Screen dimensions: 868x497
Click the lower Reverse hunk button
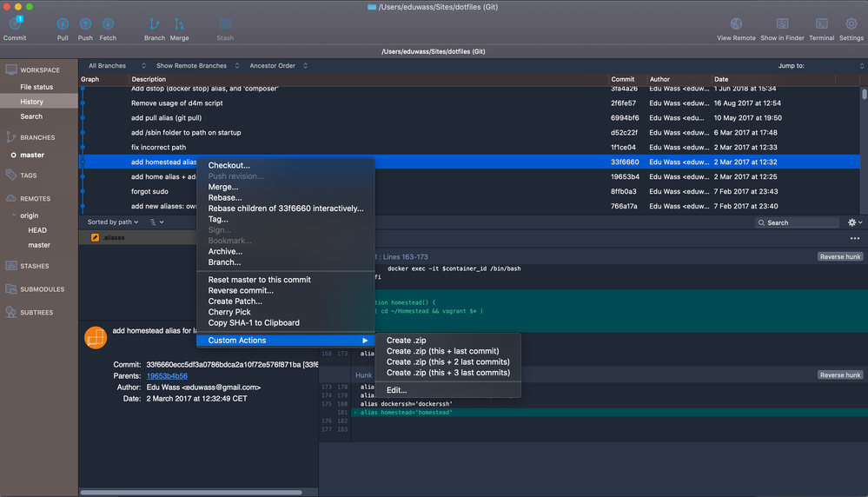click(x=840, y=375)
